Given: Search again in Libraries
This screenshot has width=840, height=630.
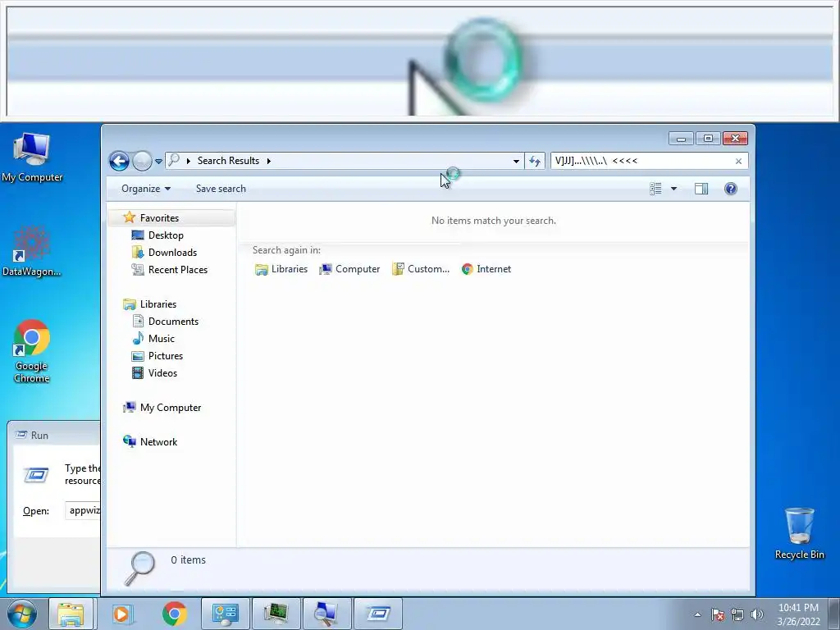Looking at the screenshot, I should click(x=281, y=269).
